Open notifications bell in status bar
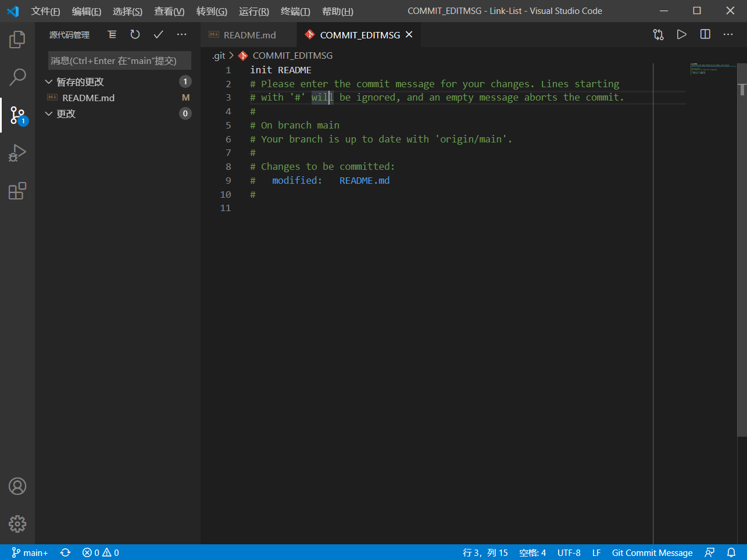This screenshot has height=560, width=747. (731, 552)
